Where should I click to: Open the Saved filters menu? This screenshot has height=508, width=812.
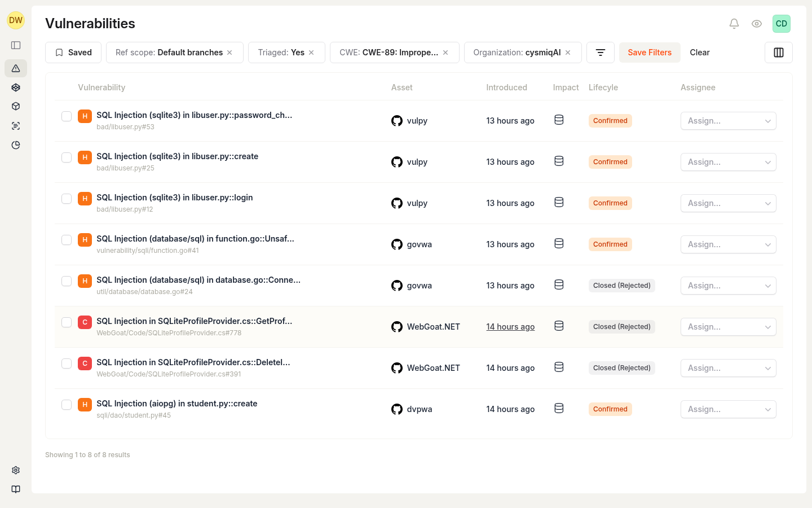[x=73, y=52]
